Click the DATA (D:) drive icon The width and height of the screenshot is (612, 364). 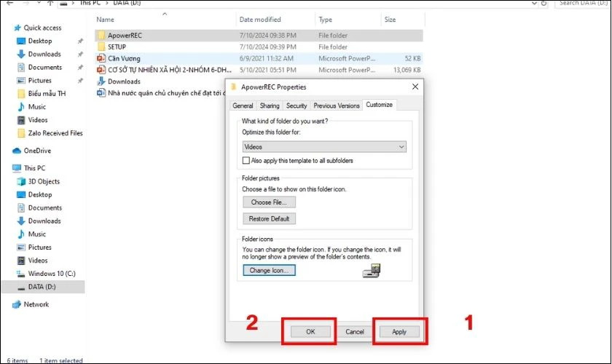[21, 288]
